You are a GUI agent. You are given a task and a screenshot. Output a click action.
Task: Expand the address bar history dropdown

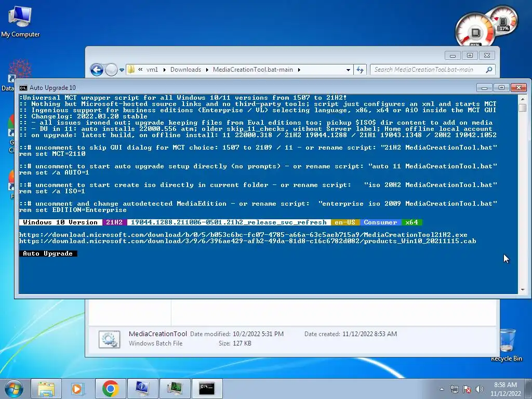tap(348, 70)
